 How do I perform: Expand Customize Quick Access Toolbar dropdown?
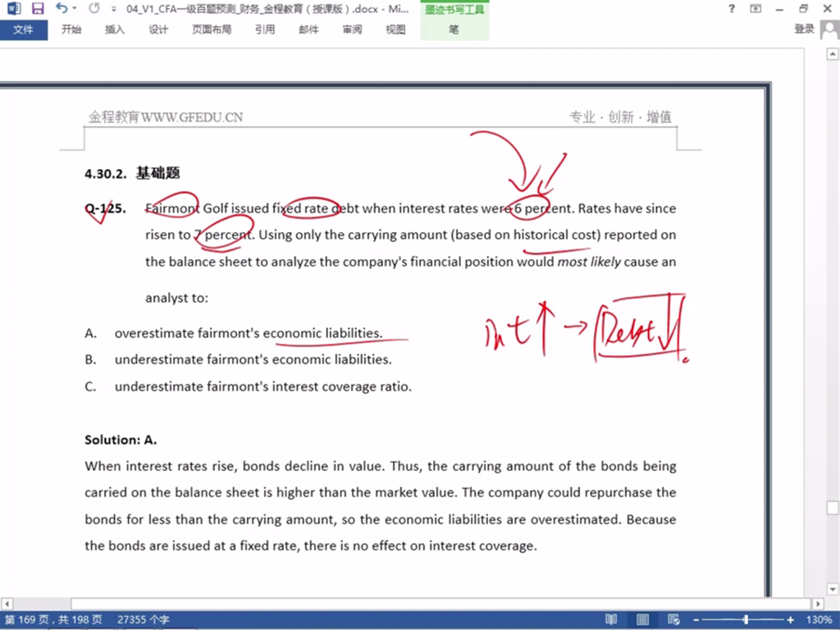113,8
